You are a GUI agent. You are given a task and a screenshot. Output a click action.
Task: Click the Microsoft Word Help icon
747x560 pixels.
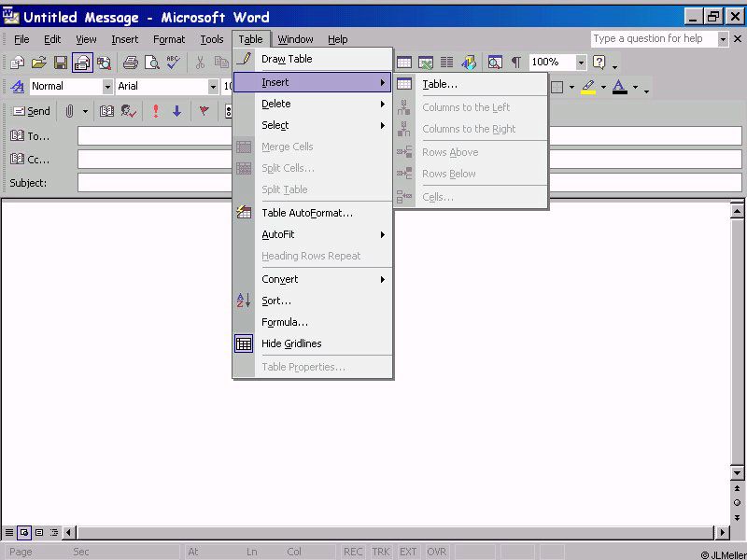pos(599,63)
